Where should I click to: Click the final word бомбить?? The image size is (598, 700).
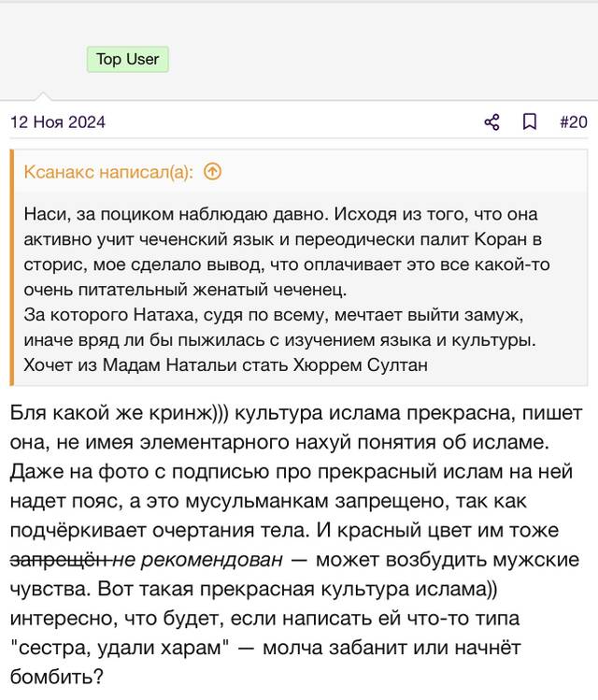(57, 677)
